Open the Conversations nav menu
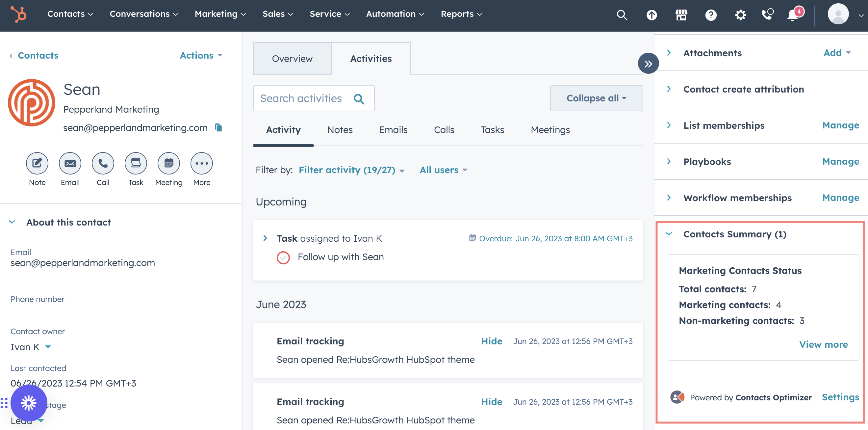Screen dimensions: 868x430 144,14
